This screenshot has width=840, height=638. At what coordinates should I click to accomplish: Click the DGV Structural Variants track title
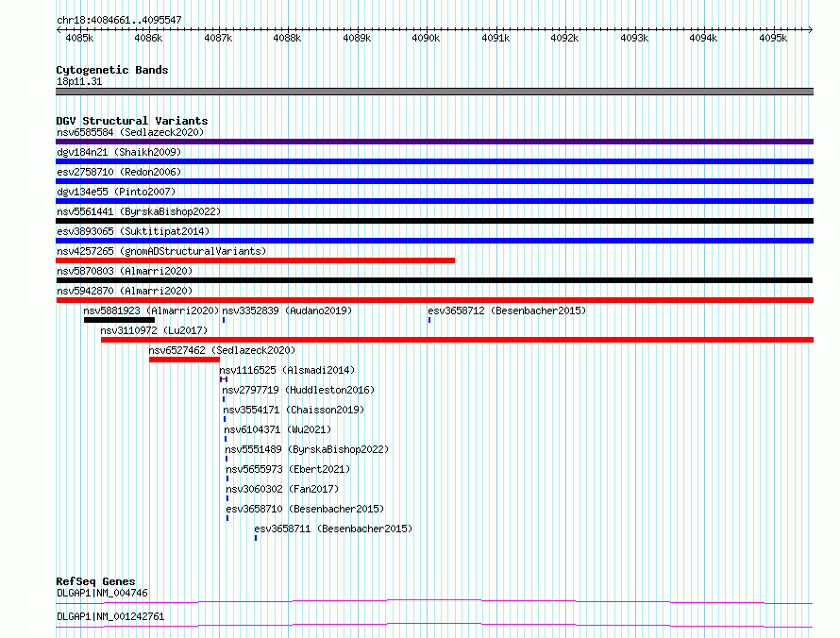132,121
